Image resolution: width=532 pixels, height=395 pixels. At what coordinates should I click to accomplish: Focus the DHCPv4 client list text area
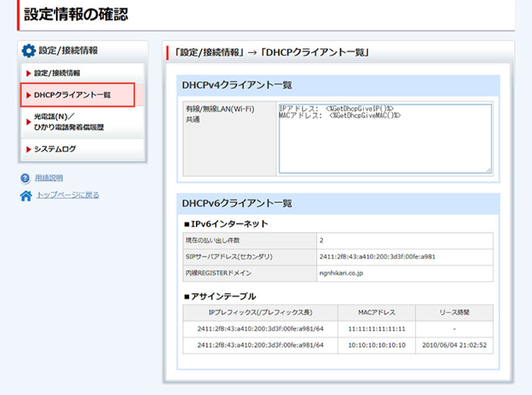[384, 139]
